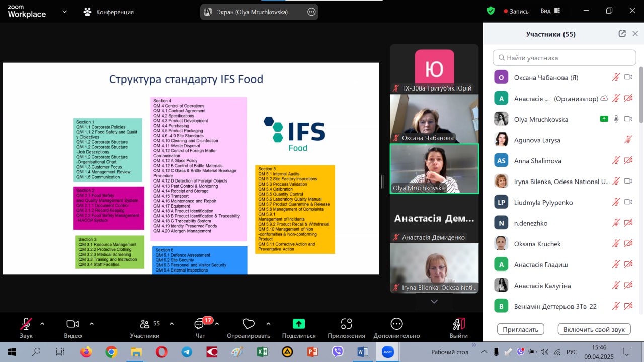Click camera icon in Liudmyla Pylypenko row
The height and width of the screenshot is (362, 644).
(628, 202)
